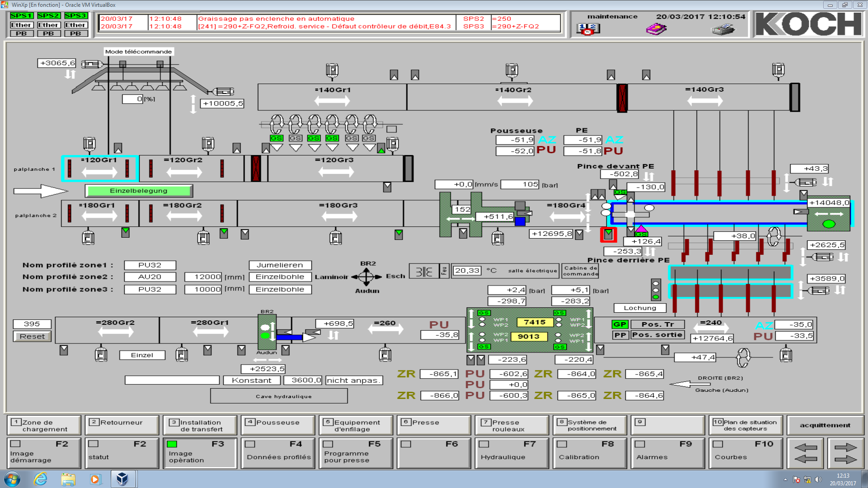Open the Konstant selection field
Image resolution: width=868 pixels, height=488 pixels.
click(251, 380)
